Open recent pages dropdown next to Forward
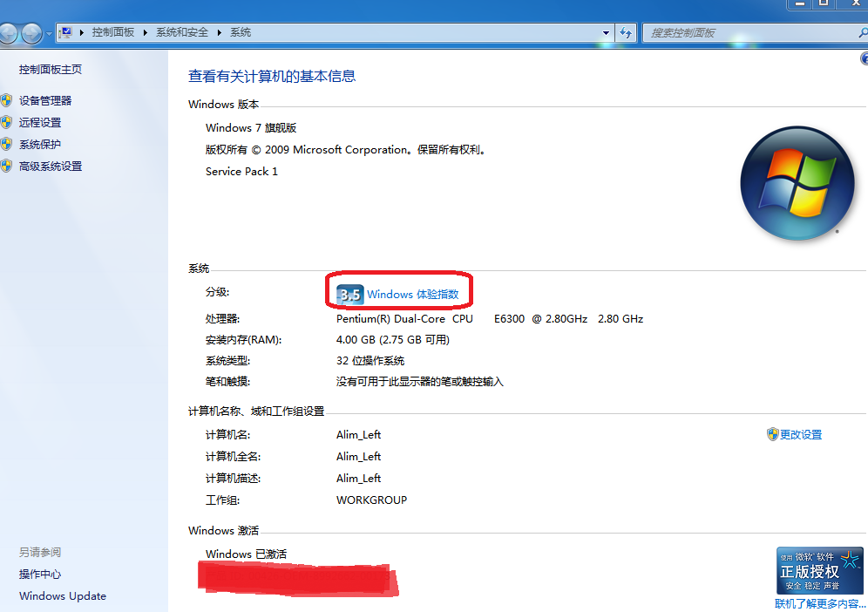The image size is (868, 612). pos(49,33)
